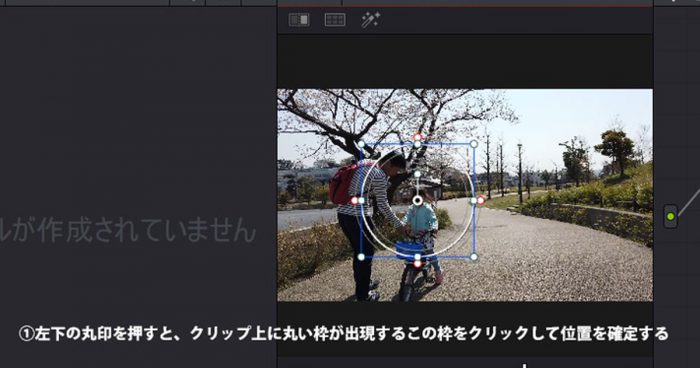Click the left red softness handle
700x368 pixels.
[354, 201]
